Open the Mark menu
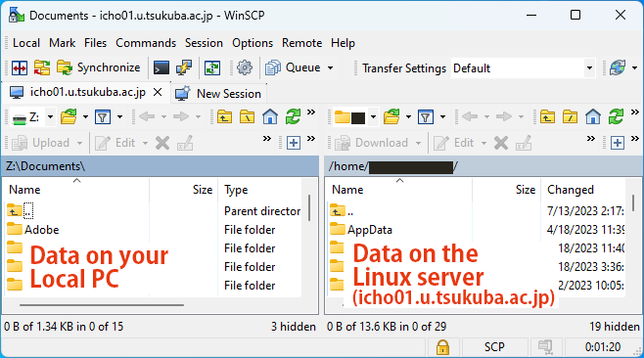Image resolution: width=644 pixels, height=358 pixels. pyautogui.click(x=62, y=43)
